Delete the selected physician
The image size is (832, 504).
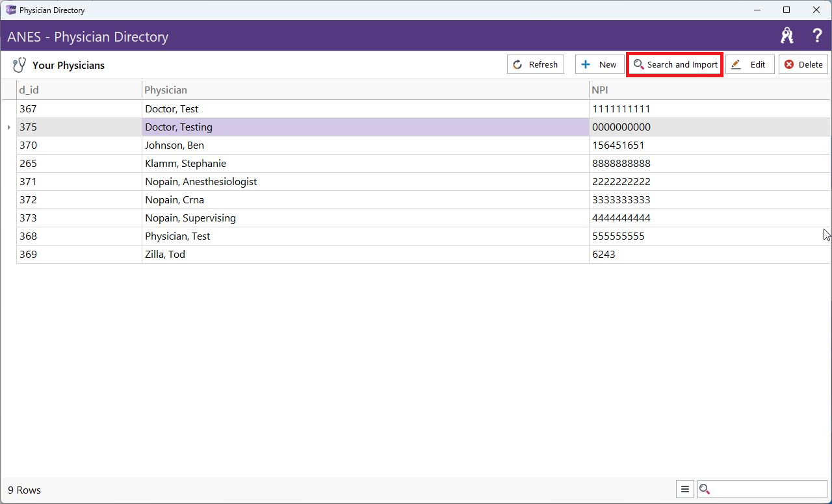(803, 64)
